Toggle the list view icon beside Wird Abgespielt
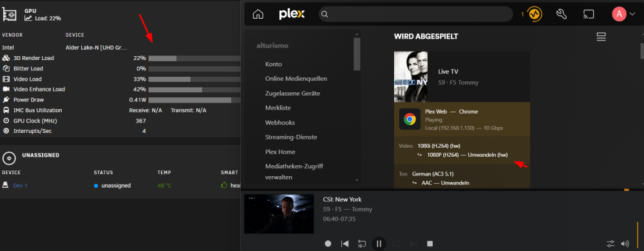Image resolution: width=644 pixels, height=251 pixels. (601, 37)
